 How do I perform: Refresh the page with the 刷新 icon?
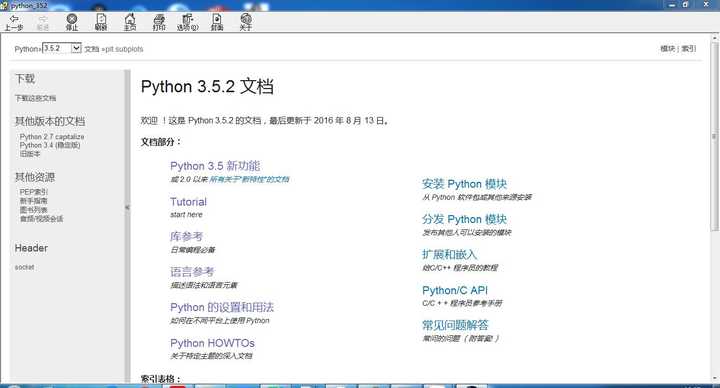tap(101, 22)
